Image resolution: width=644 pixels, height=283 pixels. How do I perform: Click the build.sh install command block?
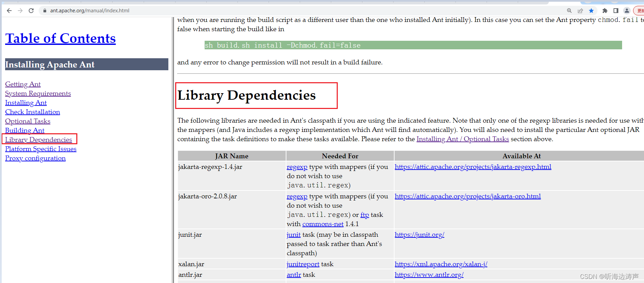tap(413, 45)
